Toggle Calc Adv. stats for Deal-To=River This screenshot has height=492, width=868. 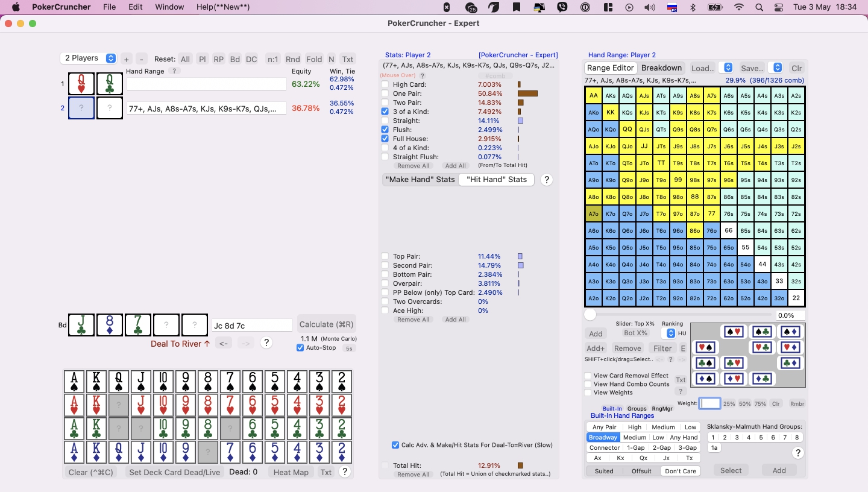[x=395, y=445]
